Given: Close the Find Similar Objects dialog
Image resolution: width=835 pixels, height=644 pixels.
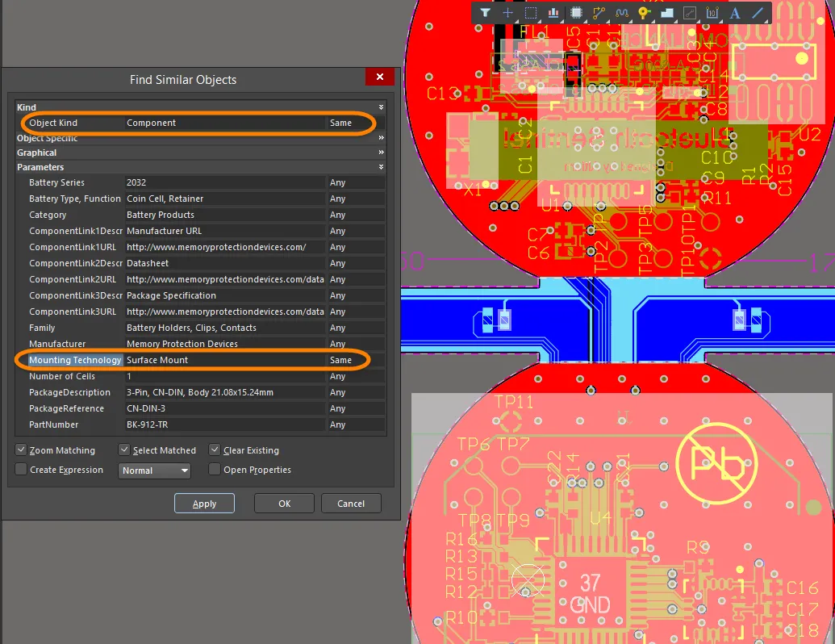Looking at the screenshot, I should tap(379, 77).
